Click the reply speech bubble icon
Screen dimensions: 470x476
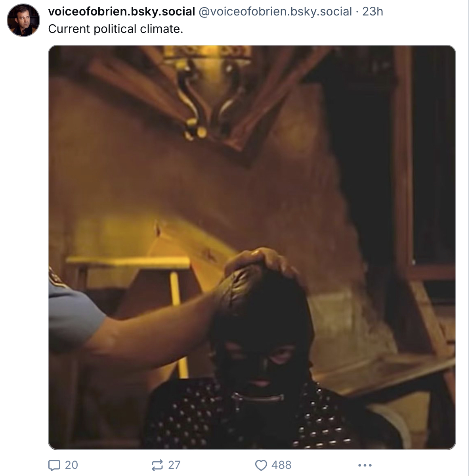(53, 465)
